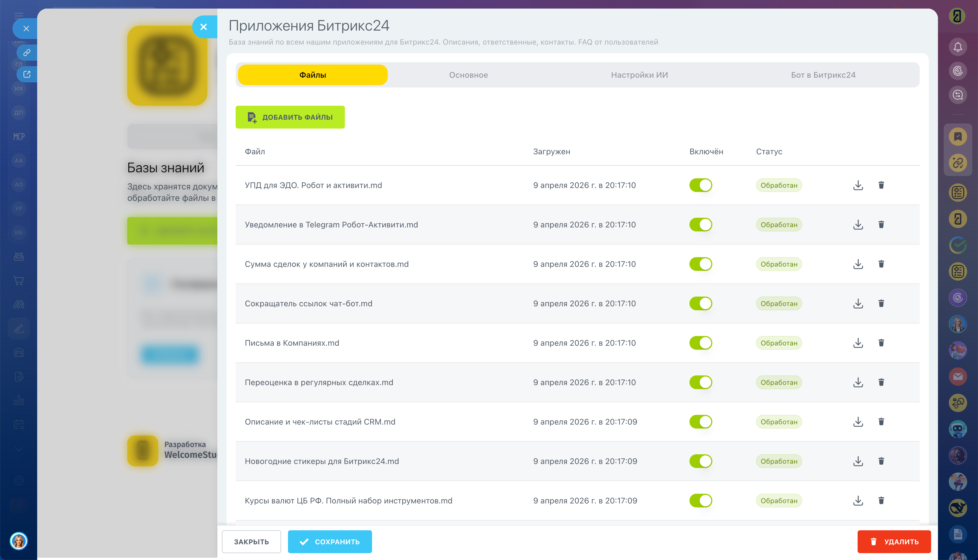Download the УПД для ЭДО file
The height and width of the screenshot is (560, 978).
[x=858, y=185]
